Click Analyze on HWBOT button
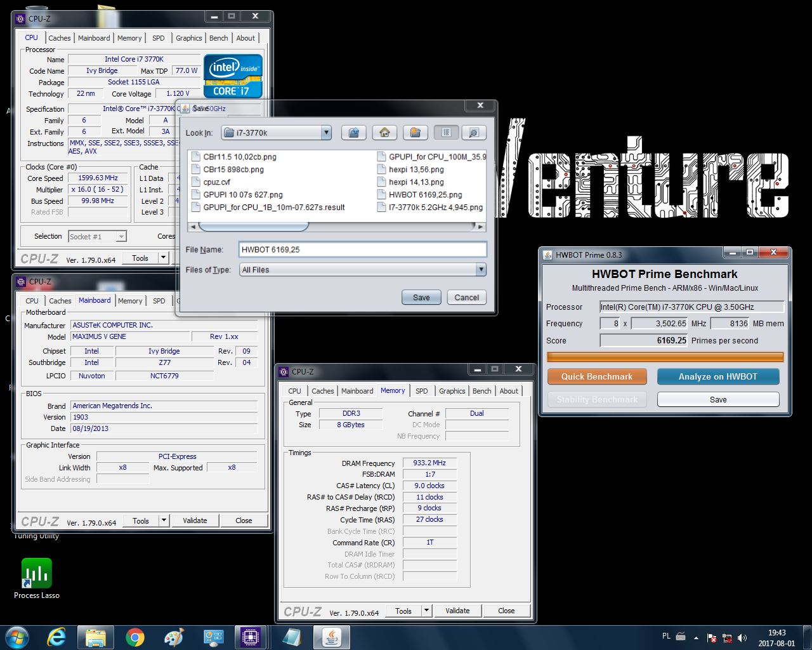 click(x=718, y=376)
